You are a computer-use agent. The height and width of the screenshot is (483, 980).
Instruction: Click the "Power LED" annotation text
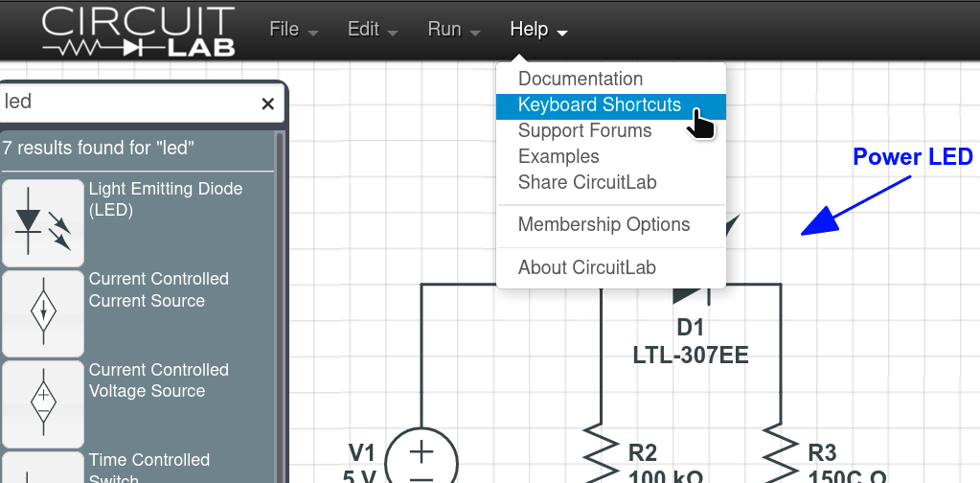click(913, 157)
